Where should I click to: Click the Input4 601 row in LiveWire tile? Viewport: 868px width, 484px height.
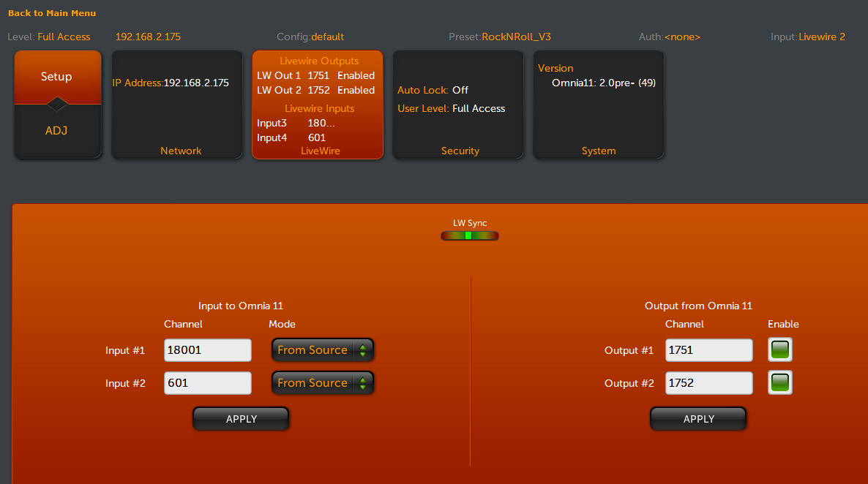pyautogui.click(x=292, y=137)
